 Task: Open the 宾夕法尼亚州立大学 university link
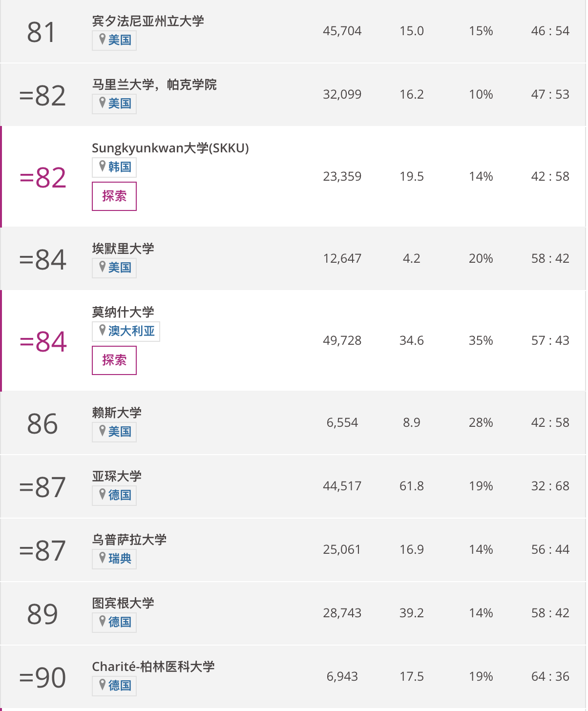click(148, 21)
